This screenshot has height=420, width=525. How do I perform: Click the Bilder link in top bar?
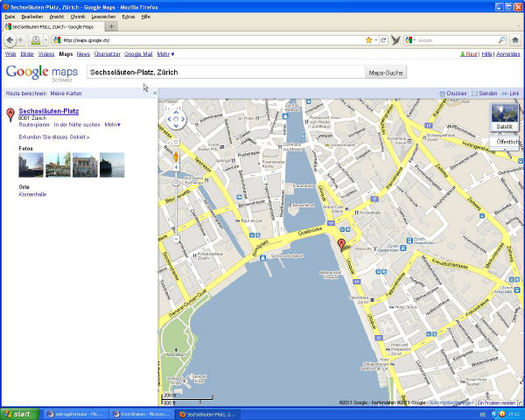click(x=27, y=54)
